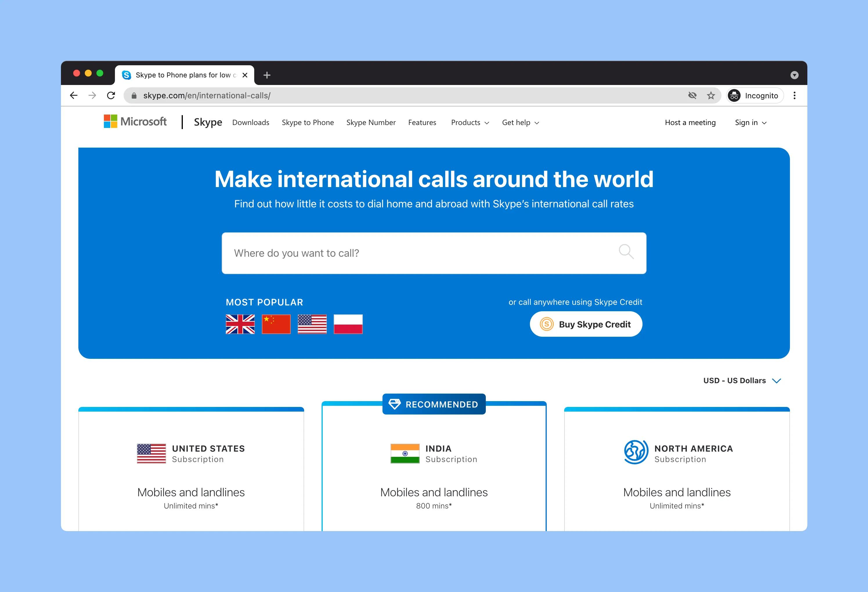Click the UK flag icon

tap(241, 323)
